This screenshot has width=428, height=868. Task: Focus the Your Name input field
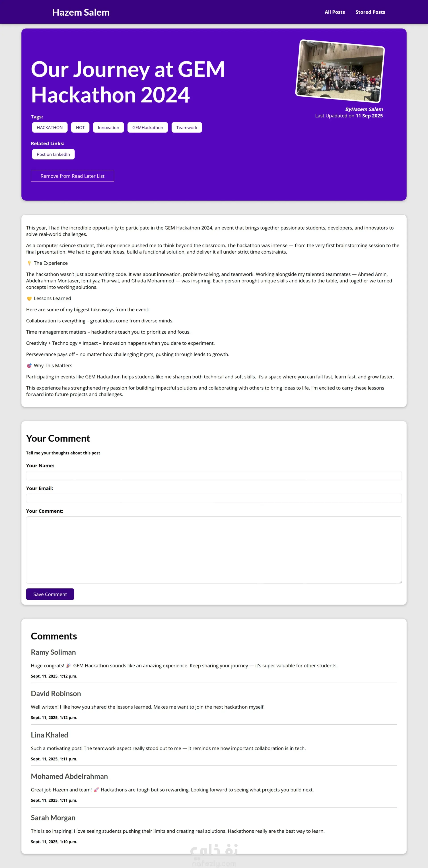click(214, 475)
